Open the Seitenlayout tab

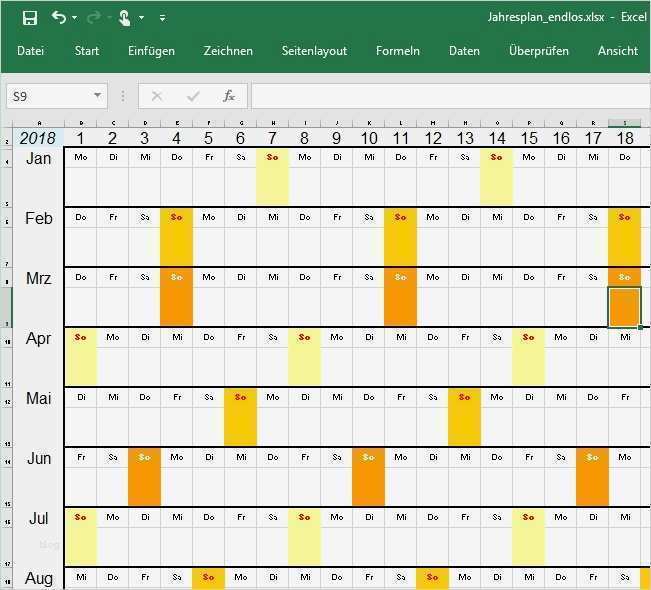pyautogui.click(x=314, y=51)
